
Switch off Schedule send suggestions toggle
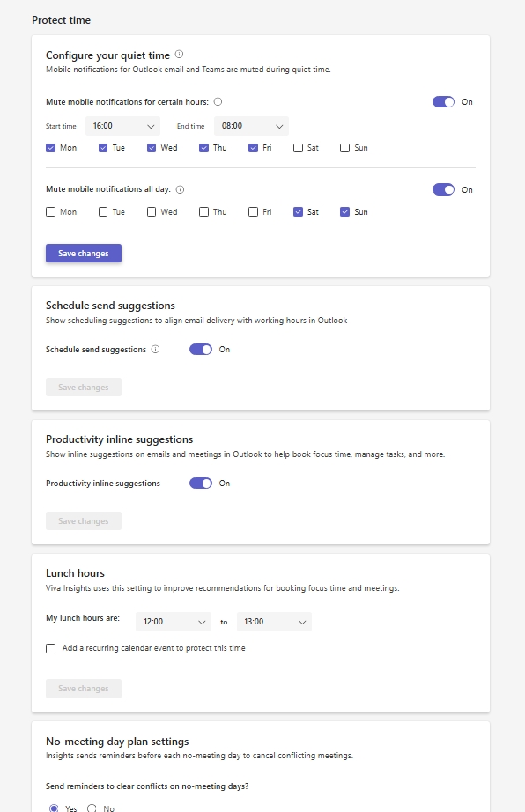200,350
